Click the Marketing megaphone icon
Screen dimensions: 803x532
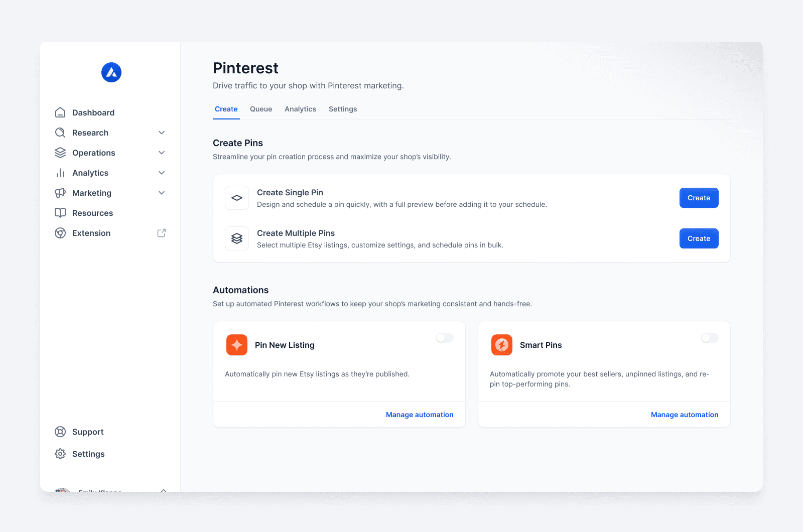[x=60, y=193]
